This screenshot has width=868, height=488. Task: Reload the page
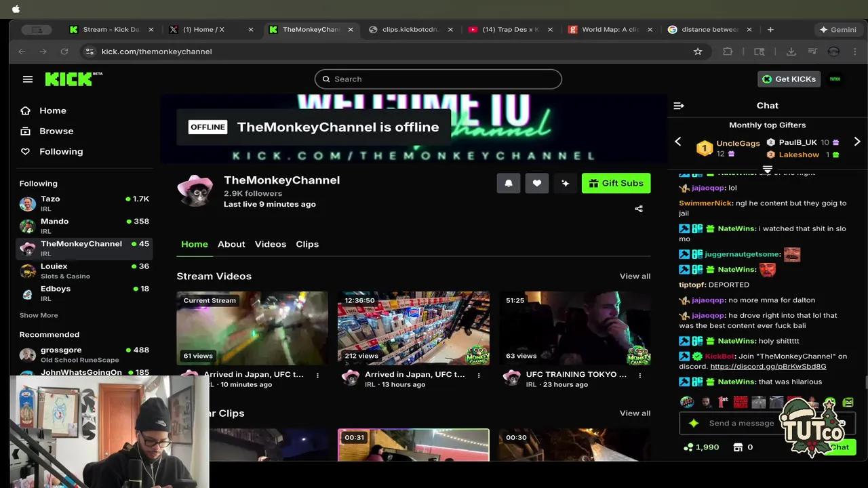pyautogui.click(x=64, y=52)
